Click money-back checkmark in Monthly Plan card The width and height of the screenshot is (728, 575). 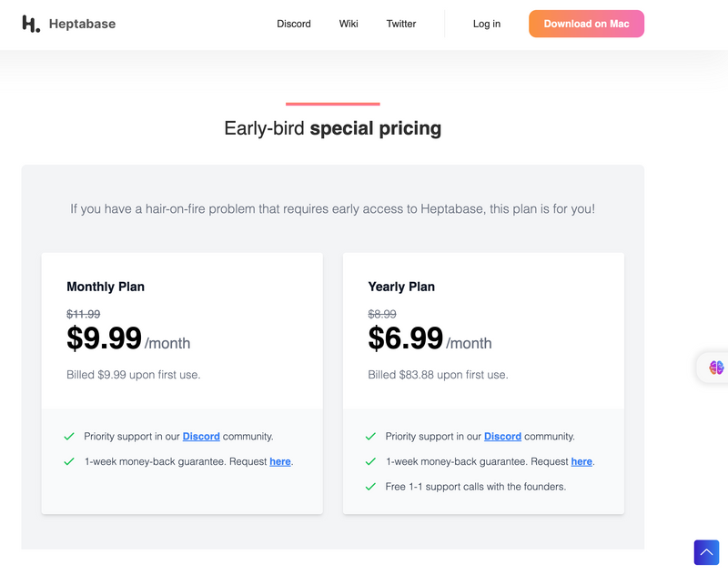coord(69,461)
